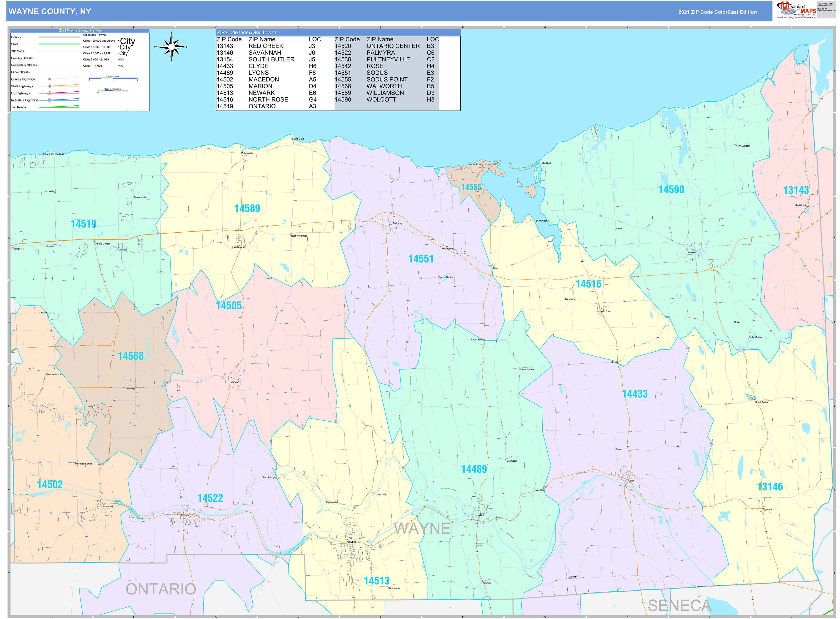Click the compass rose icon
The image size is (840, 619).
171,47
